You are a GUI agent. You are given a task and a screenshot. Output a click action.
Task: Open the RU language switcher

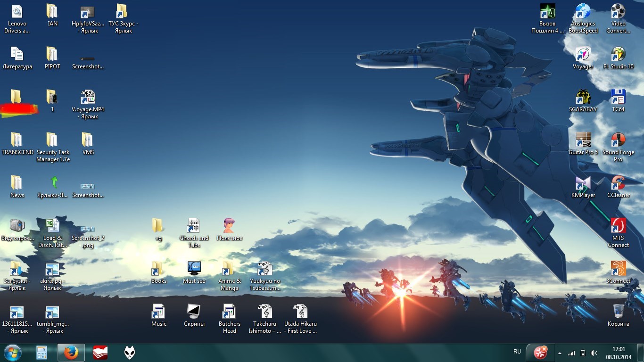(x=517, y=352)
